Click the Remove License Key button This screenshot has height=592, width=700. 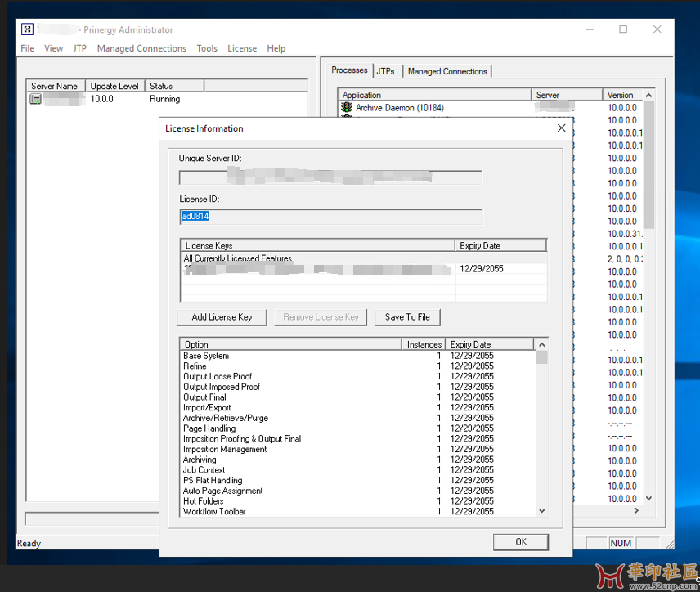point(321,317)
